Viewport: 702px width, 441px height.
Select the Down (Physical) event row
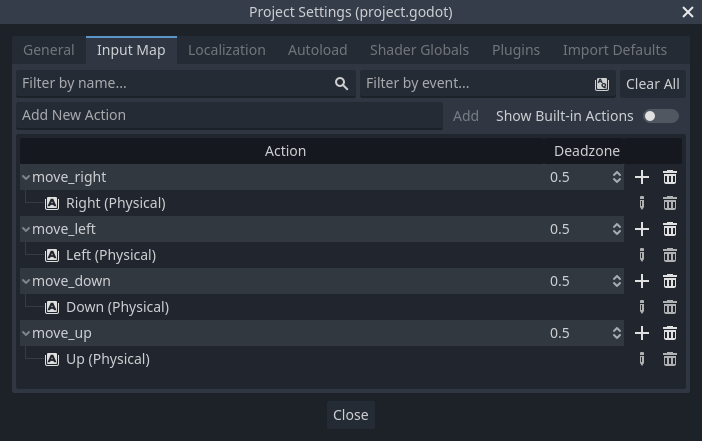[x=322, y=307]
